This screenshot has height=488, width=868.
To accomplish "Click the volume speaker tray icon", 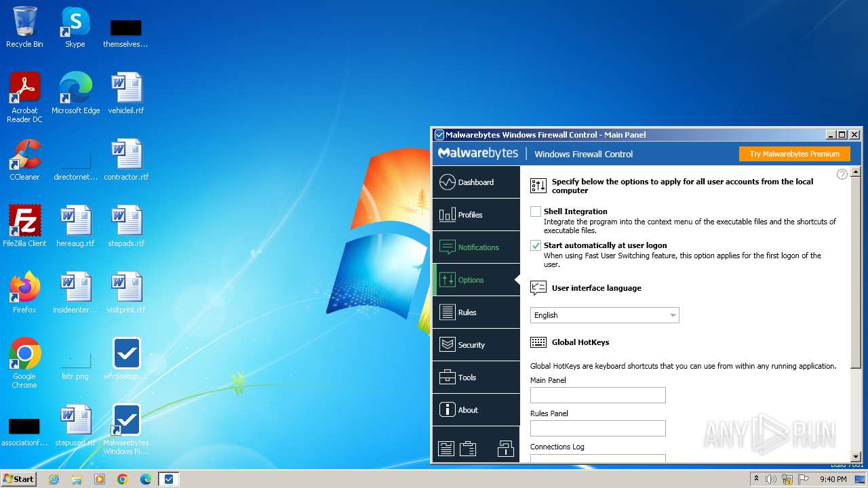I will pos(771,479).
